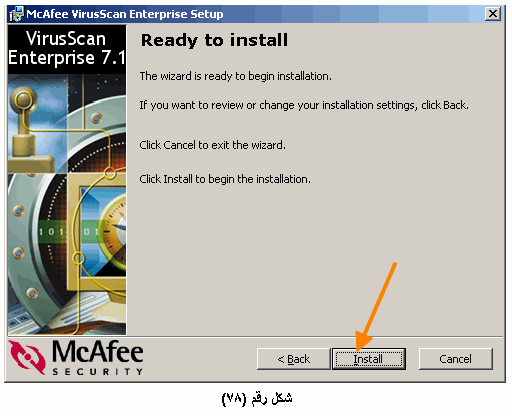Click the setup installer icon in title bar
This screenshot has width=512, height=416.
[16, 14]
